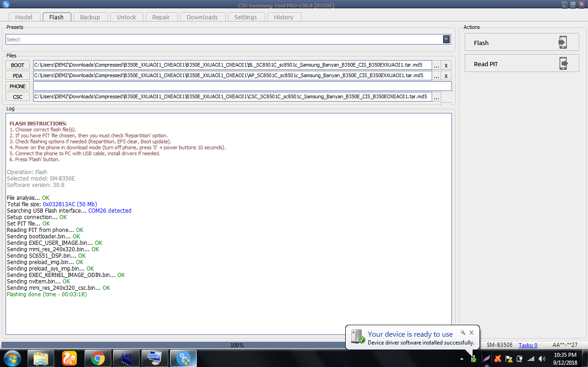Switch to the Downloads tab

pyautogui.click(x=202, y=17)
